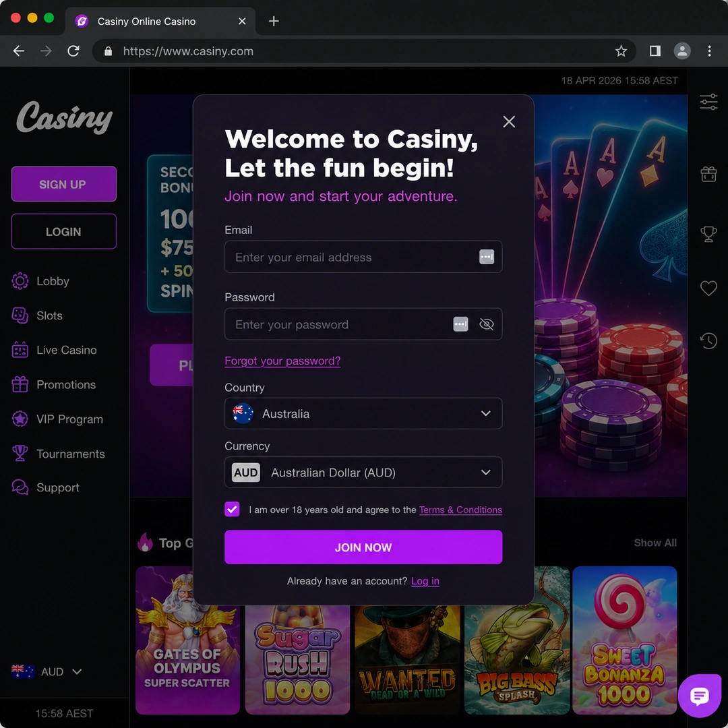728x728 pixels.
Task: Expand the Country dropdown showing Australia
Action: 363,413
